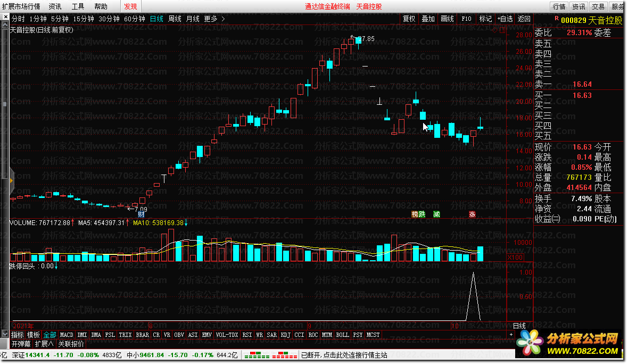Click the orange arrow handle on left edge

click(x=12, y=180)
